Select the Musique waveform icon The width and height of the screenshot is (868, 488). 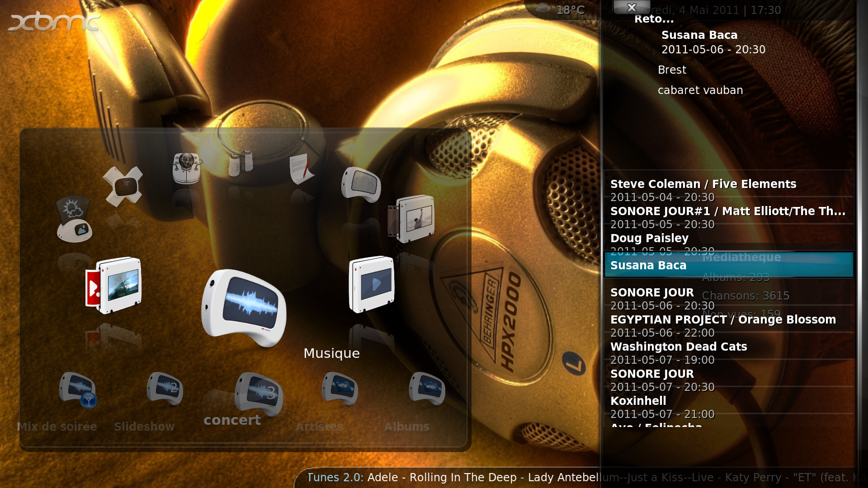[244, 308]
